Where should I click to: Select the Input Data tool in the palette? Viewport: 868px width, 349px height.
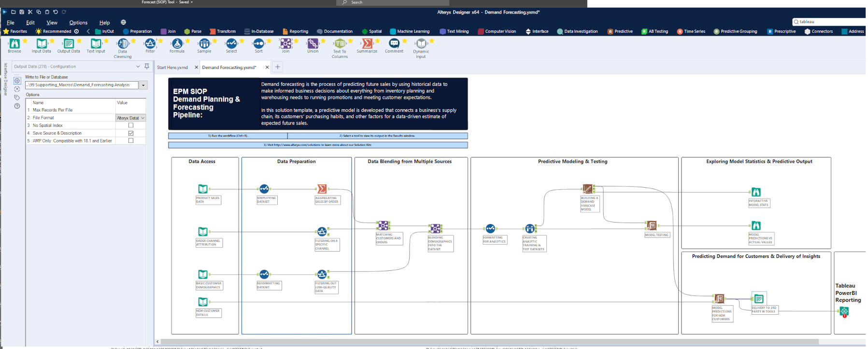pyautogui.click(x=42, y=45)
